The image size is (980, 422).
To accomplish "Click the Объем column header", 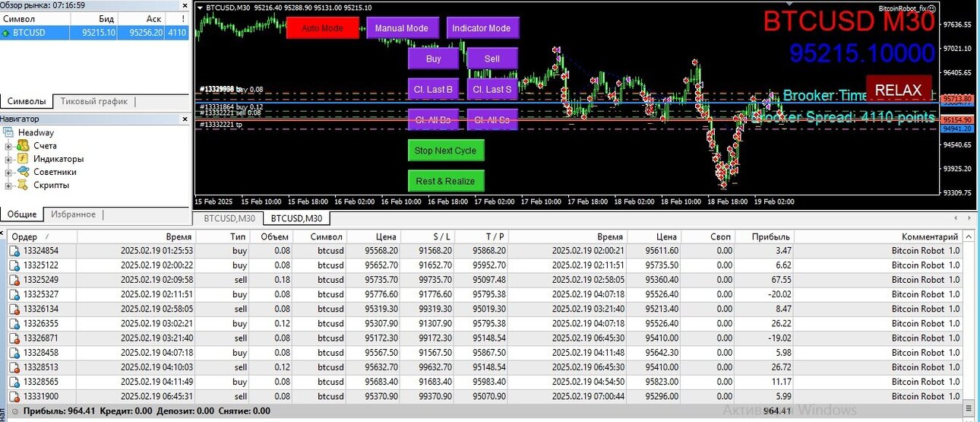I will pos(270,236).
